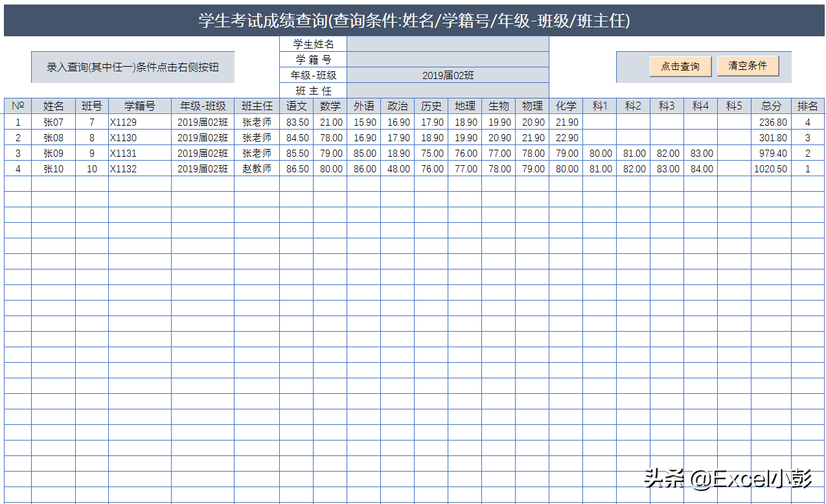Click total score 301.80
The image size is (826, 504).
tap(772, 138)
